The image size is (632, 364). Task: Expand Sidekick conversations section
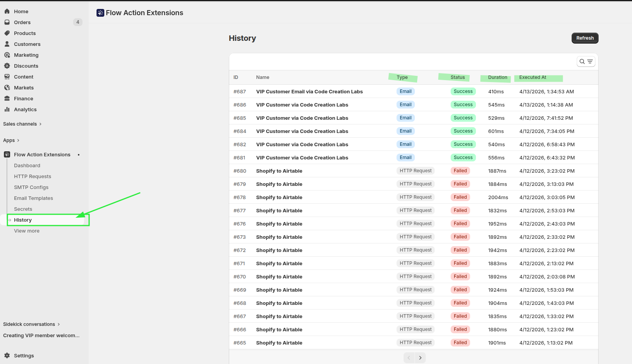coord(32,324)
